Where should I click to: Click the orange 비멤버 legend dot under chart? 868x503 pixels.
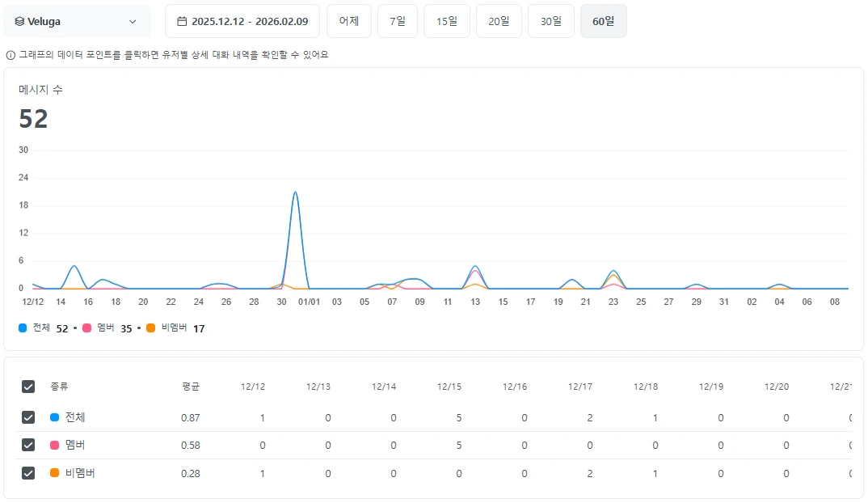[x=151, y=328]
